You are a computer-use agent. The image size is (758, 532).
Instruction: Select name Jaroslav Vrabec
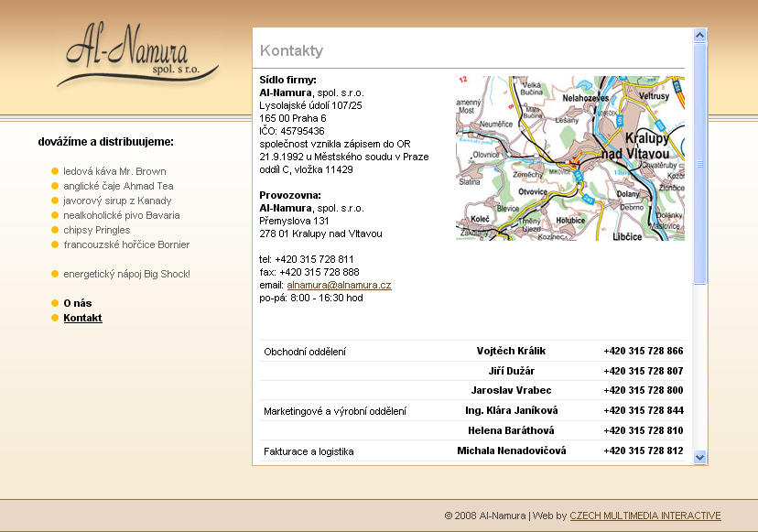[x=511, y=390]
